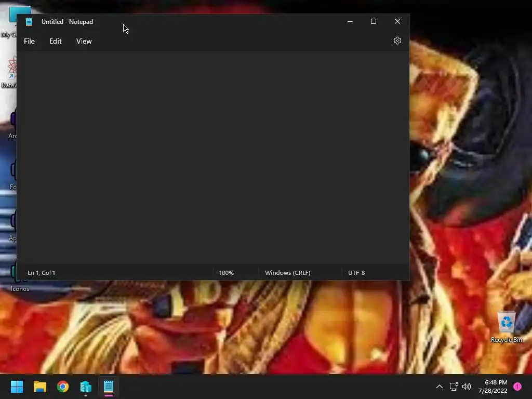Click the 100% zoom level status entry
This screenshot has width=532, height=399.
pos(227,273)
